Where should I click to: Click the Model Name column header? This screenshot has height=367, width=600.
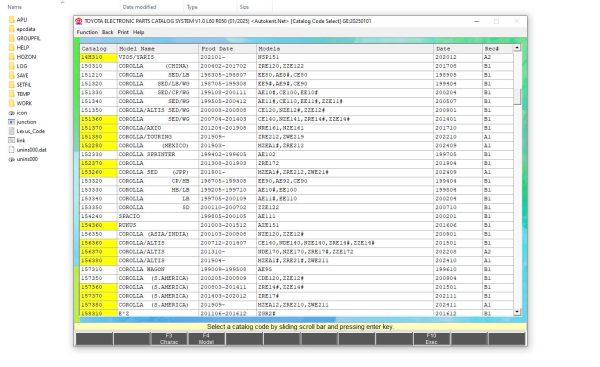click(x=158, y=49)
